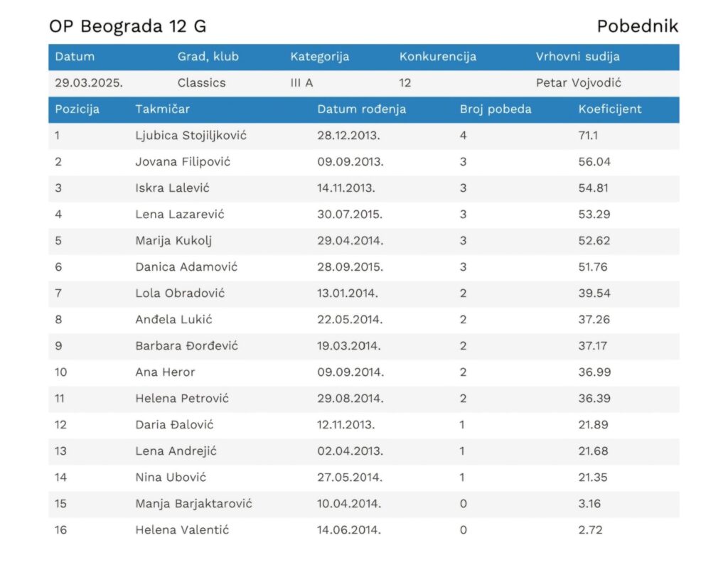This screenshot has width=728, height=577.
Task: Click referee name Petar Vojvodić
Action: pos(578,83)
